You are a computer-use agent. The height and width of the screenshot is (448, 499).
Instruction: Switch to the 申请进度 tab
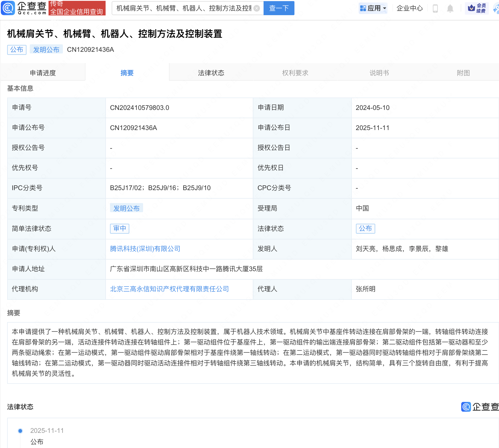coord(43,73)
